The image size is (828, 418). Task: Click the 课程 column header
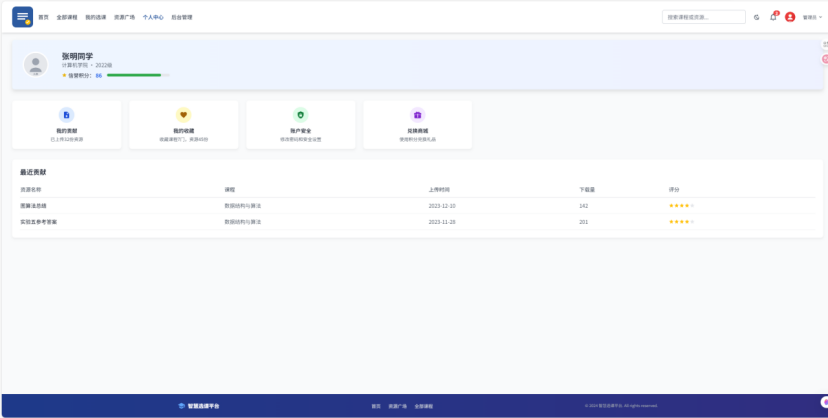click(230, 189)
